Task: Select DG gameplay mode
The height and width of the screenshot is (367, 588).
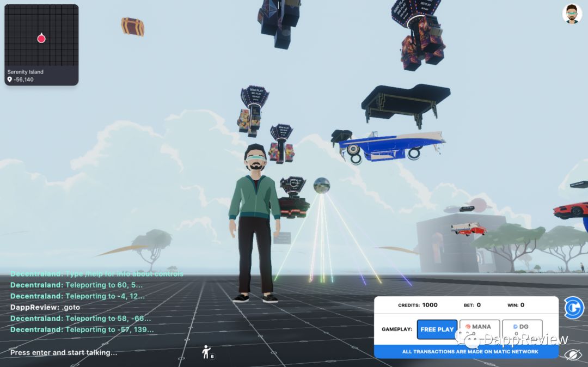Action: (522, 329)
